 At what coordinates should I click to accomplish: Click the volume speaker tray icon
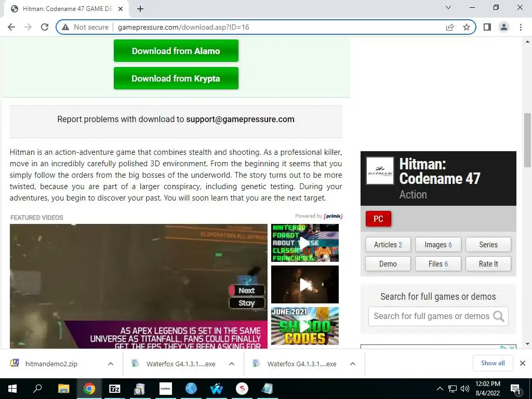[465, 389]
